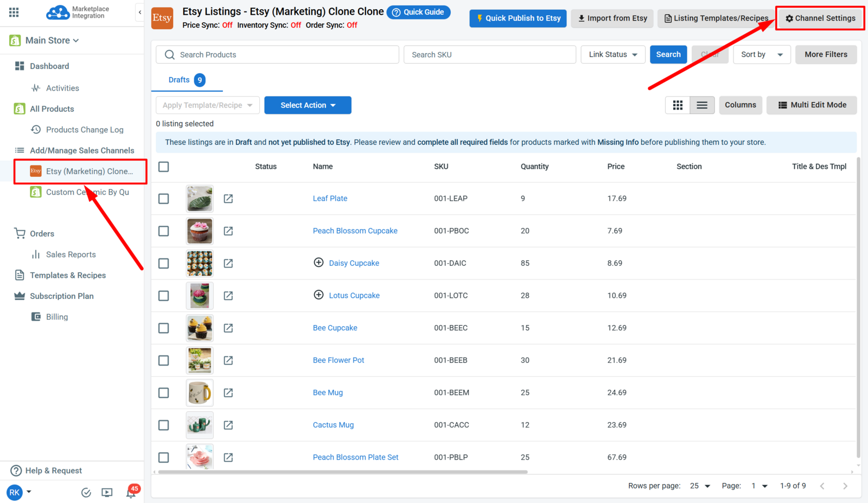The height and width of the screenshot is (503, 868).
Task: Open external link for Leaf Plate
Action: tap(228, 199)
